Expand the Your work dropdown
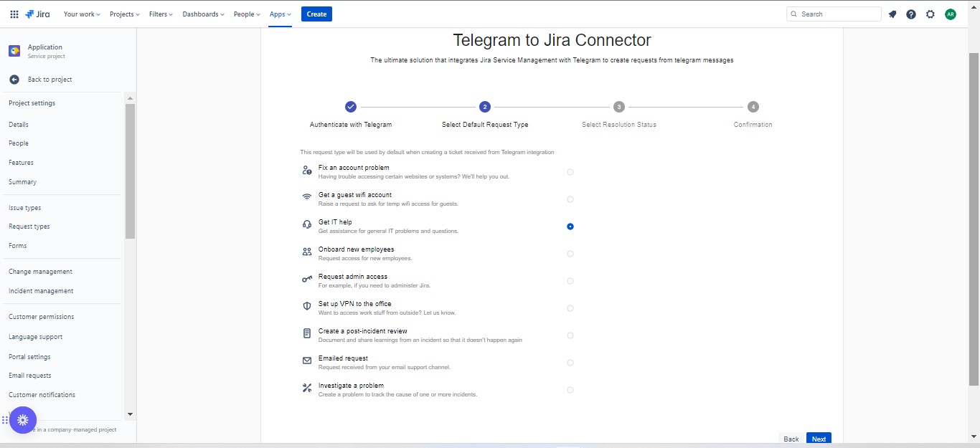Screen dimensions: 980x448 [82, 14]
